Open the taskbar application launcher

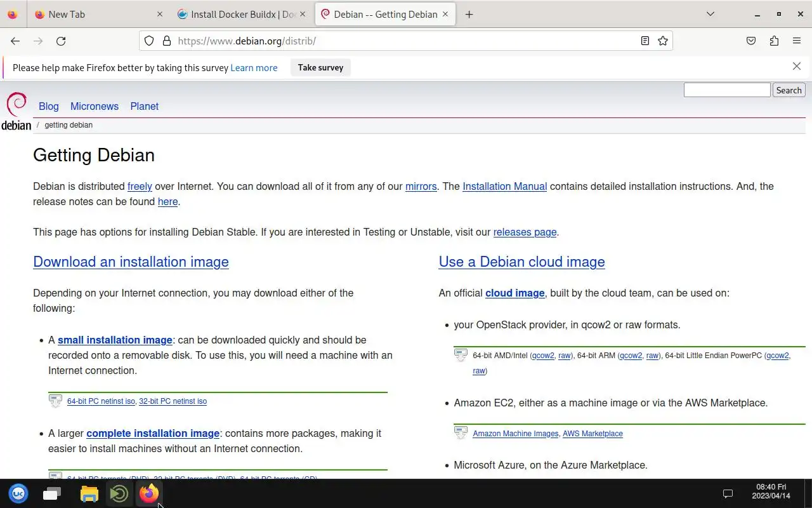(x=18, y=493)
